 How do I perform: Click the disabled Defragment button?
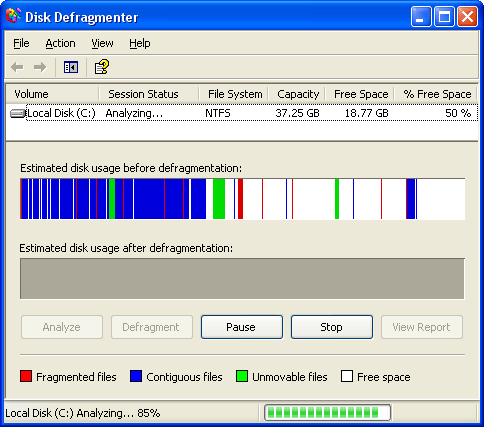coord(152,327)
